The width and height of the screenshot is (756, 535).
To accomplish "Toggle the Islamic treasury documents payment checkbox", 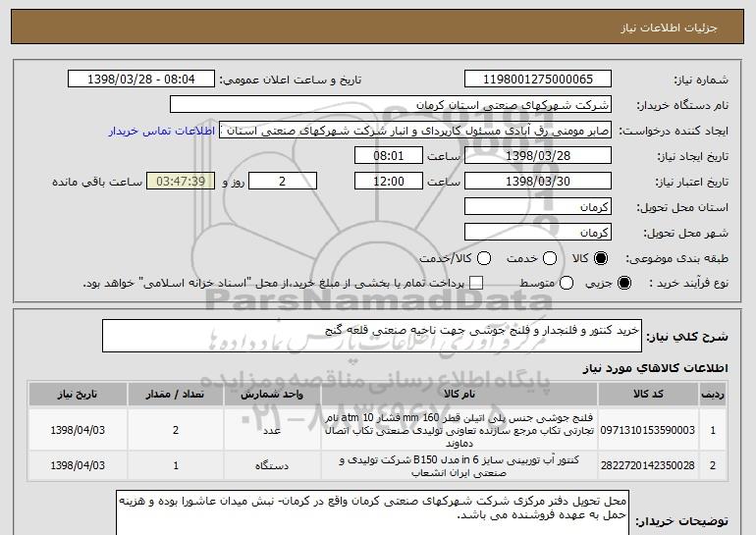I will (x=476, y=284).
